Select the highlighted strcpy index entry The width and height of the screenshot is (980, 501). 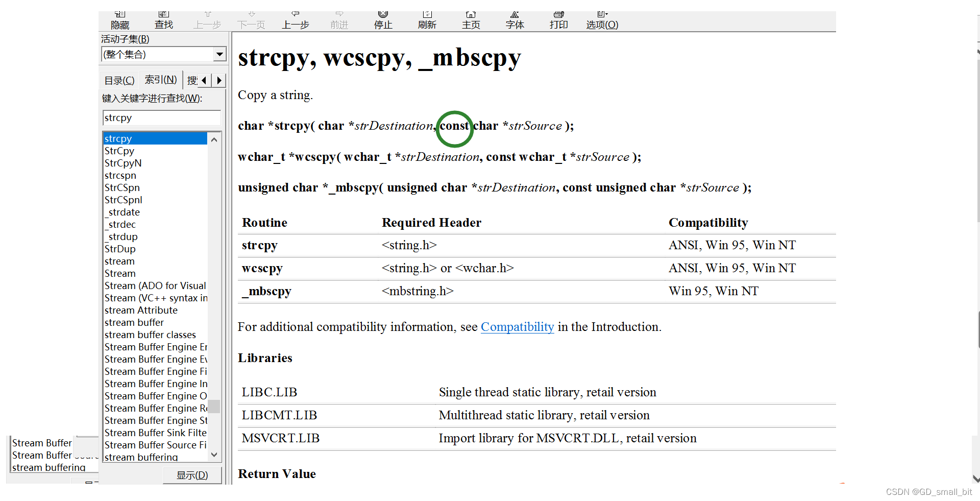(155, 138)
